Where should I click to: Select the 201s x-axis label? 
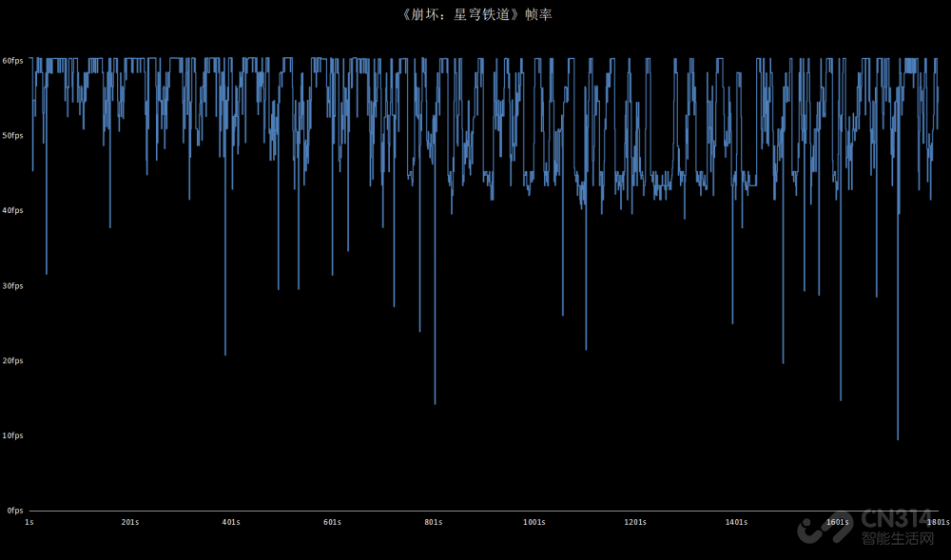coord(129,522)
